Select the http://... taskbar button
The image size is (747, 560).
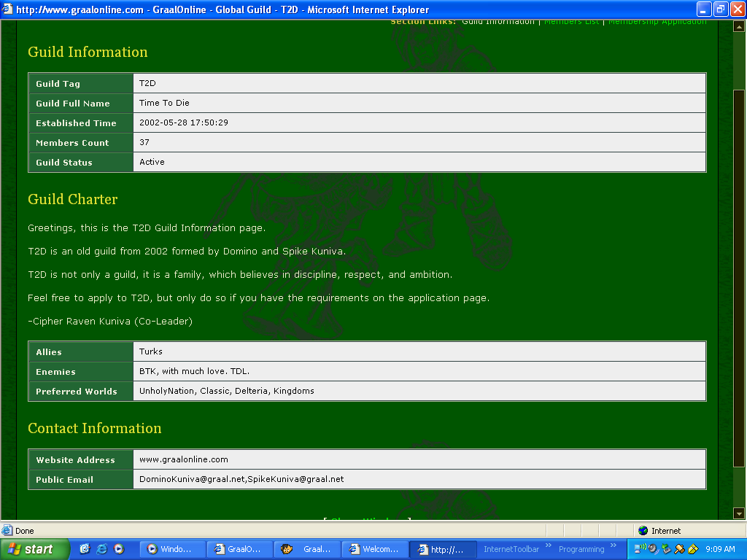pos(443,550)
